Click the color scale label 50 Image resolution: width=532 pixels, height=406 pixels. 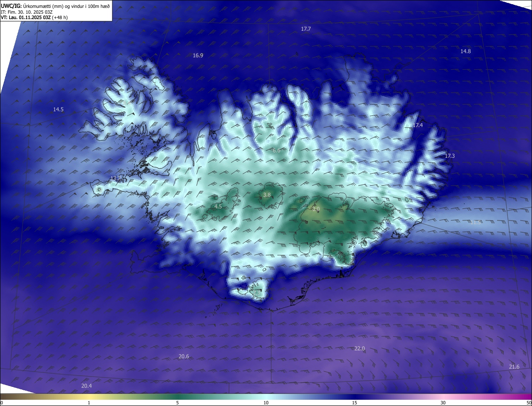528,403
